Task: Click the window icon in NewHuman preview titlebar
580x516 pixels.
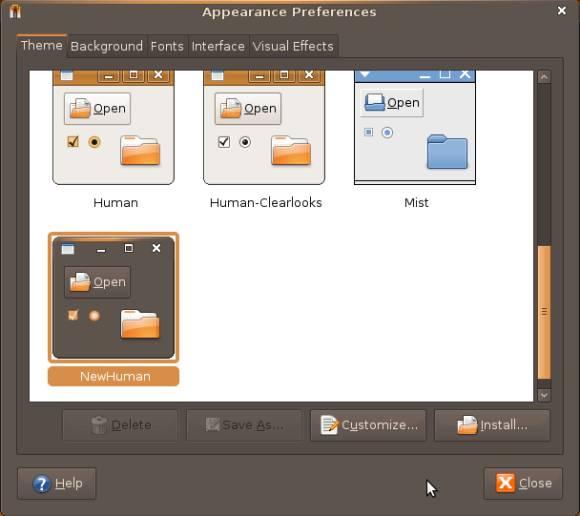Action: click(68, 249)
